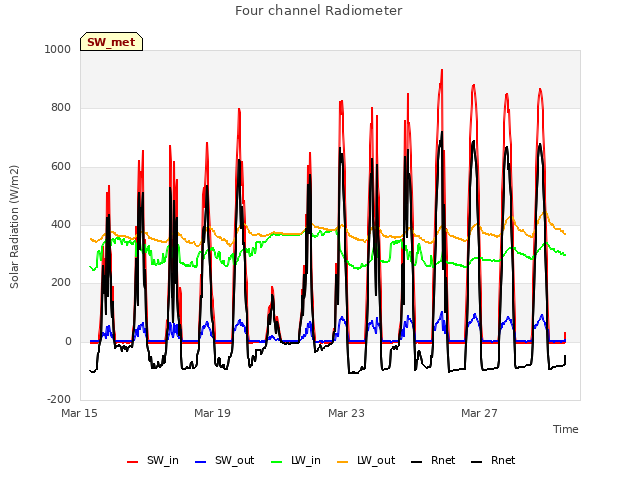This screenshot has height=480, width=640.
Task: Toggle the SW_out legend entry
Action: [224, 461]
